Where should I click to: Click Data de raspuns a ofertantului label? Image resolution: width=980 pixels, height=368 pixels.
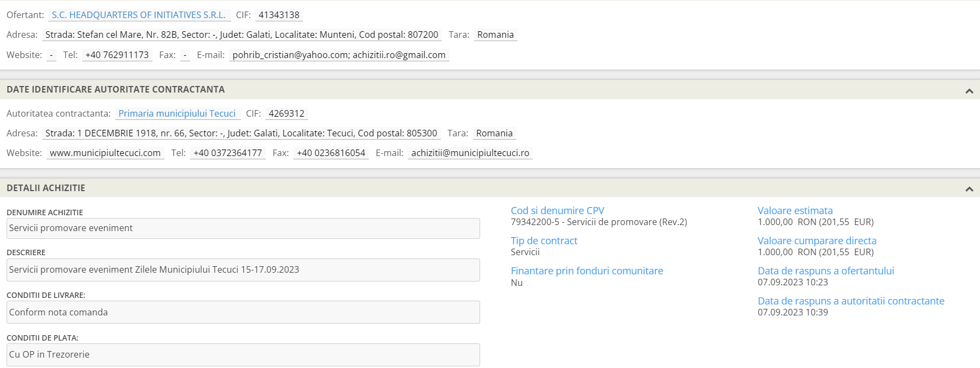(825, 271)
